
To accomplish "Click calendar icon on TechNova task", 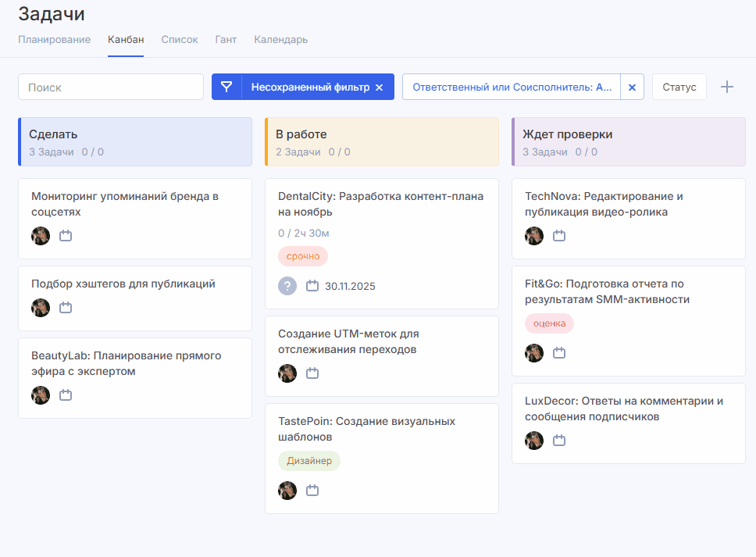I will tap(559, 236).
